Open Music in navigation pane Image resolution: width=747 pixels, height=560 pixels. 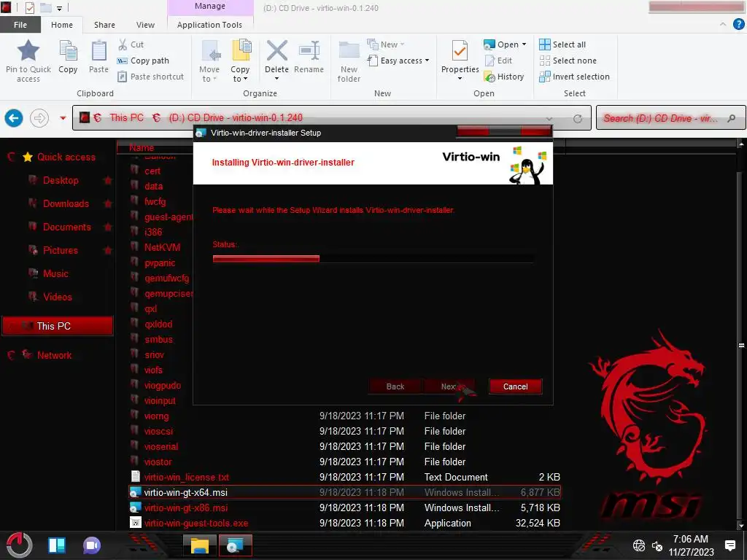55,274
